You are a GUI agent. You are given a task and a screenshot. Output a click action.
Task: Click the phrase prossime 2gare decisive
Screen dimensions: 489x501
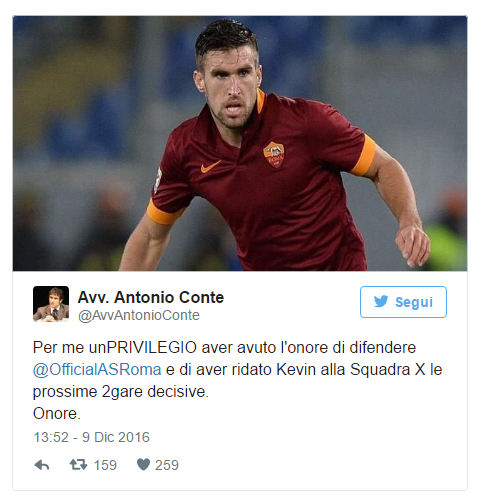(x=121, y=392)
